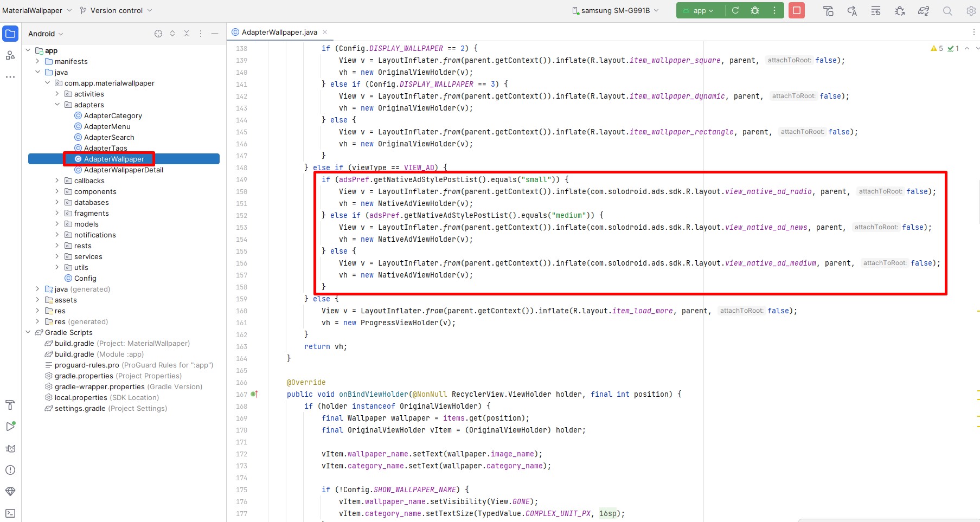This screenshot has width=980, height=522.
Task: Expand the fragments package
Action: pos(57,213)
